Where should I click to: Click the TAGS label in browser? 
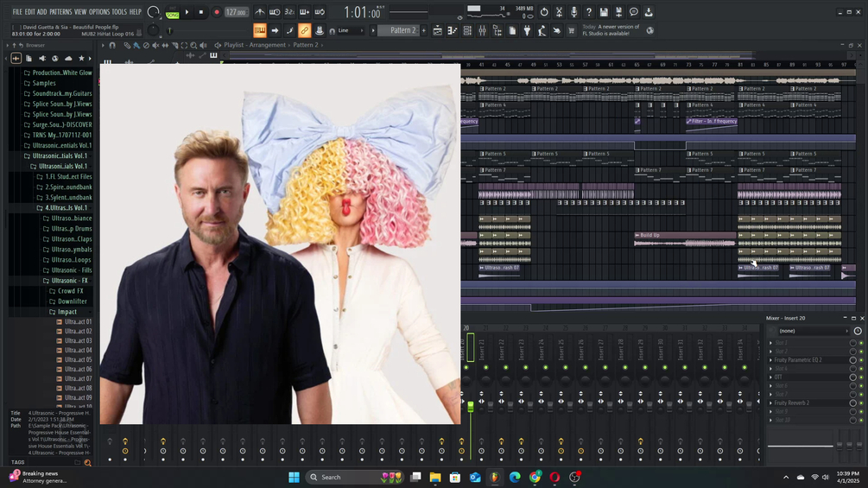pos(18,463)
